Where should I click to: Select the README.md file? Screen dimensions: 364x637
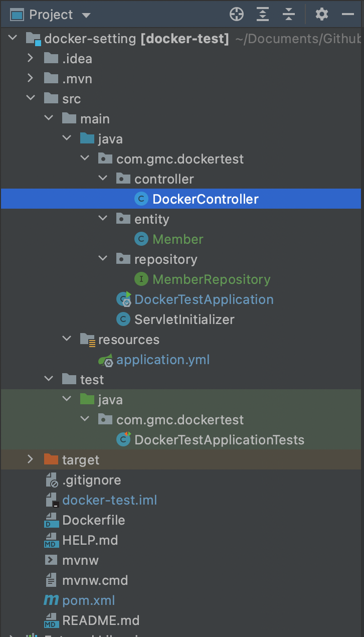[101, 620]
